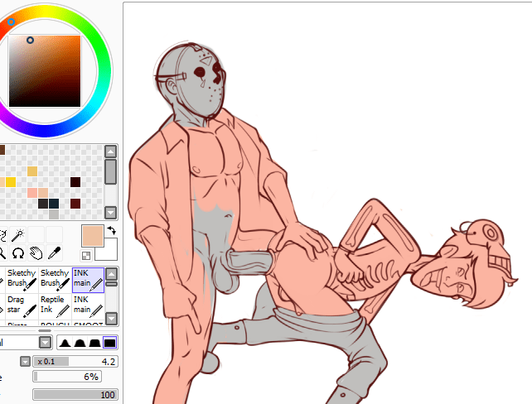Click the transparent color checker icon
Image resolution: width=532 pixels, height=404 pixels.
click(x=86, y=255)
